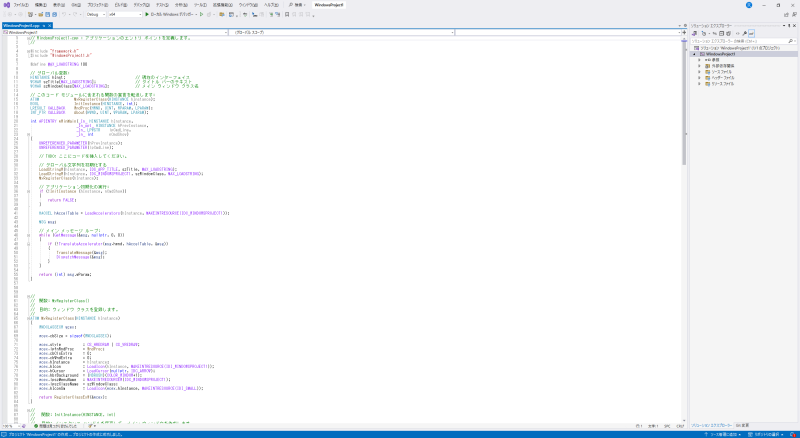800x438 pixels.
Task: Click the split editor icon above the scrollbar
Action: click(684, 32)
